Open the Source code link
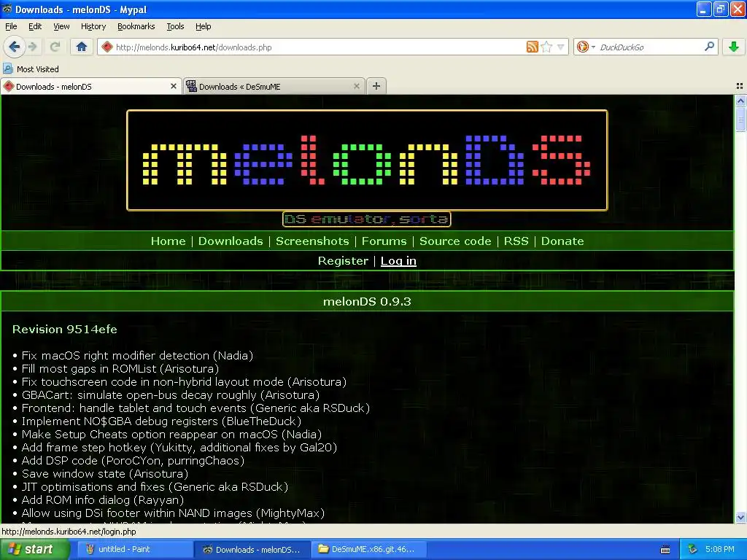The image size is (747, 560). (x=455, y=241)
